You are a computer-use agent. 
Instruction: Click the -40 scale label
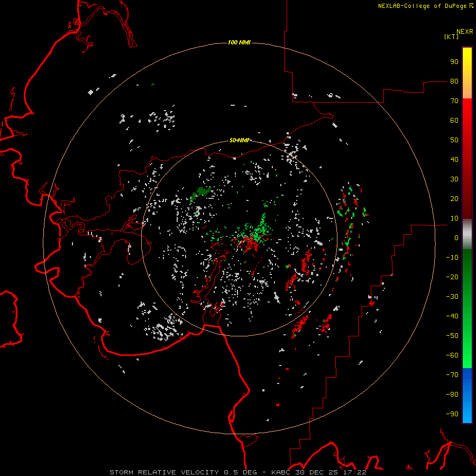coord(452,316)
